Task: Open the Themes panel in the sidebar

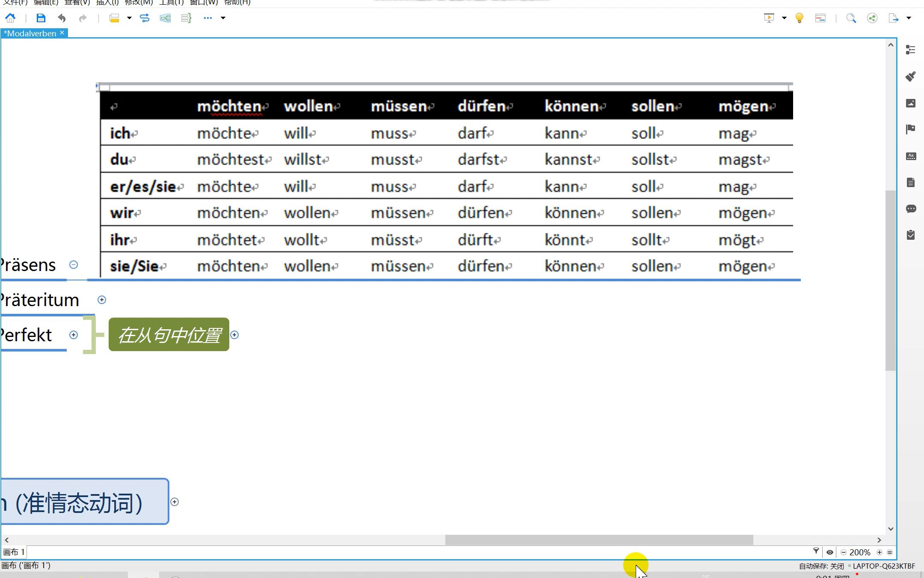Action: (x=911, y=156)
